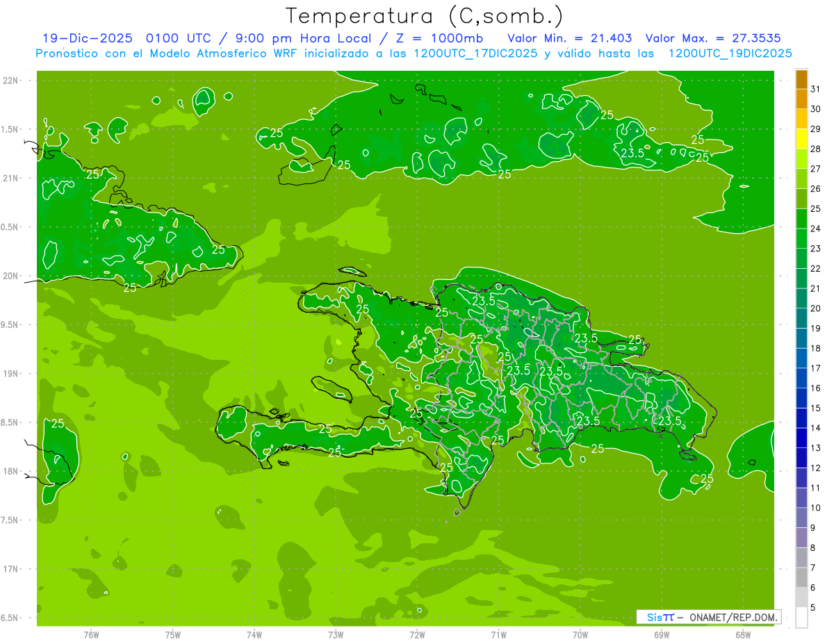Viewport: 834px width, 644px height.
Task: Click the '7.5N' latitude label
Action: click(x=10, y=520)
